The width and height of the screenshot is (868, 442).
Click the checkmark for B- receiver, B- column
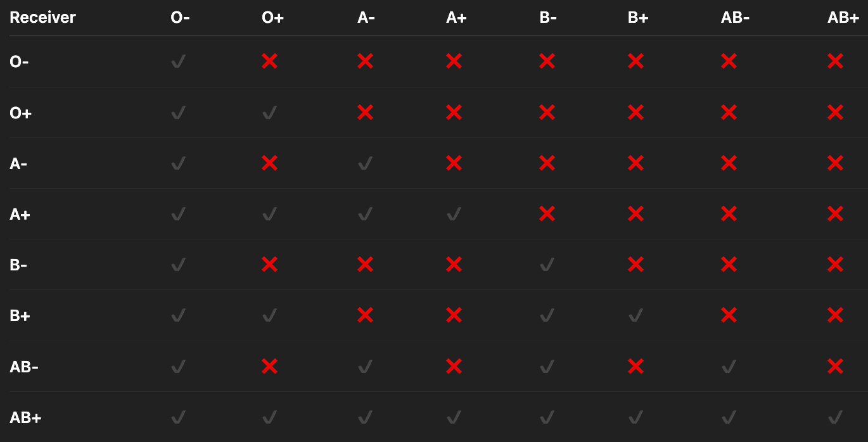(547, 265)
